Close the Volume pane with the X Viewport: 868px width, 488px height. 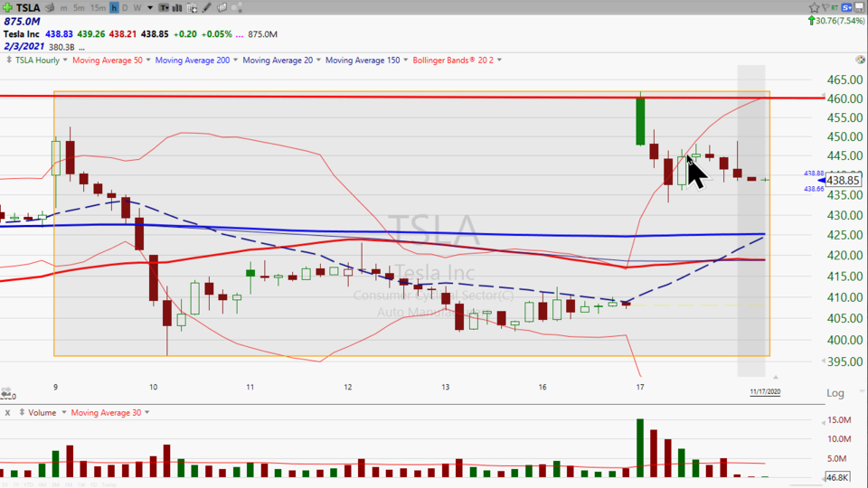(8, 413)
